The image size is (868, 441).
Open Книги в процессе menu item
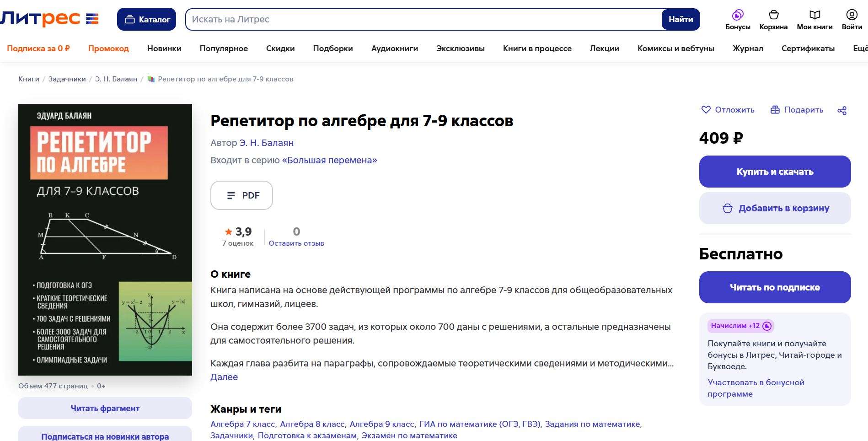(537, 48)
